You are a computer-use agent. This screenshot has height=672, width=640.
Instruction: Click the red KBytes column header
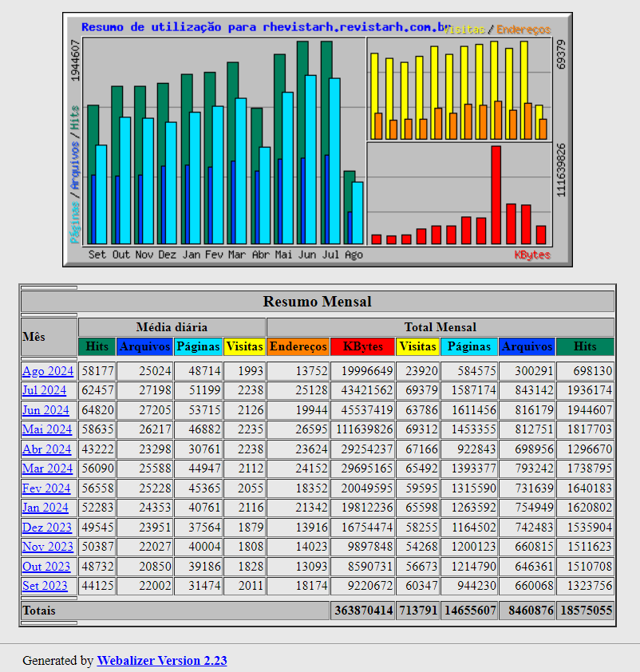click(x=363, y=346)
